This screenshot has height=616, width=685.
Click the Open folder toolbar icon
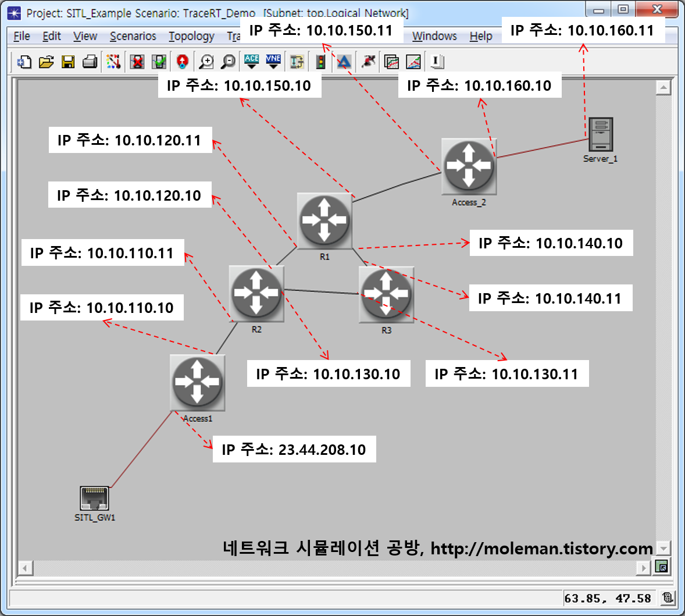click(47, 62)
